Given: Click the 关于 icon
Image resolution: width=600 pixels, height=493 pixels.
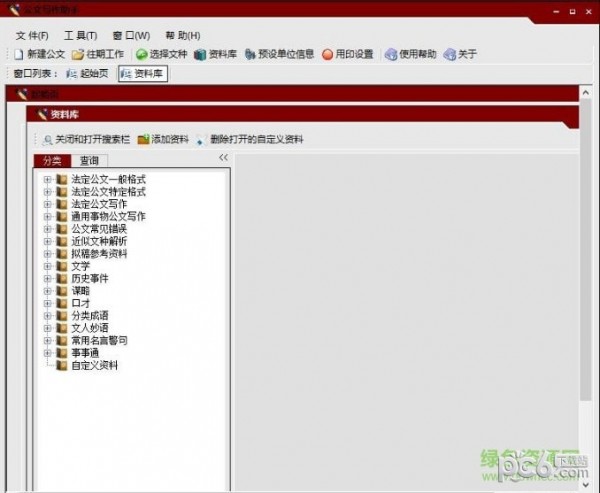Looking at the screenshot, I should (450, 55).
